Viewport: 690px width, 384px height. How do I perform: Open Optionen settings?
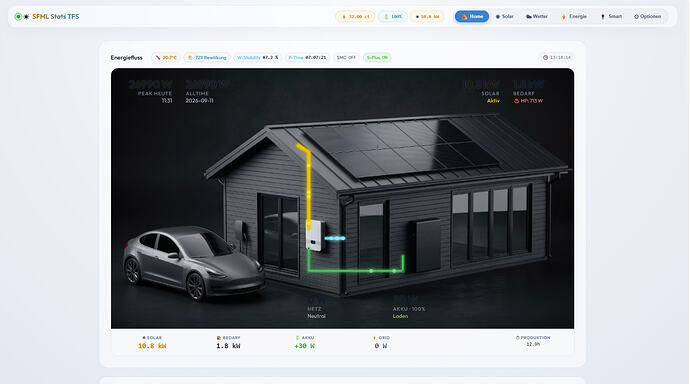tap(647, 16)
